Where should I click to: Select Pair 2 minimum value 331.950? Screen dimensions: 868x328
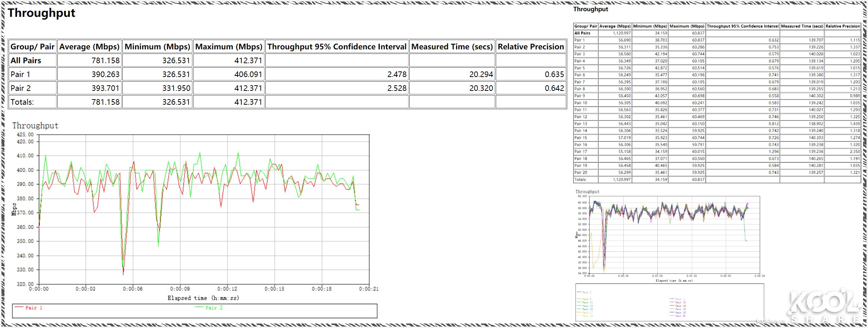click(x=176, y=88)
